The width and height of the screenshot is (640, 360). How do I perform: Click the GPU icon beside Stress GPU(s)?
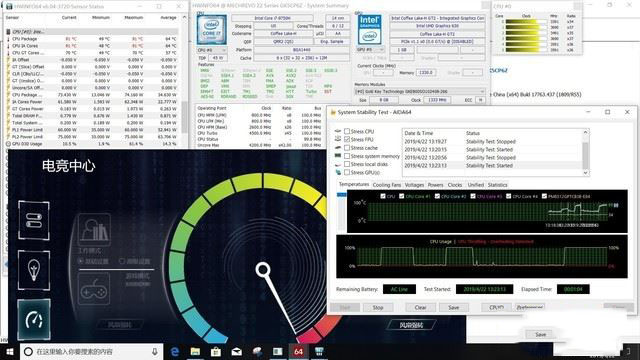338,172
